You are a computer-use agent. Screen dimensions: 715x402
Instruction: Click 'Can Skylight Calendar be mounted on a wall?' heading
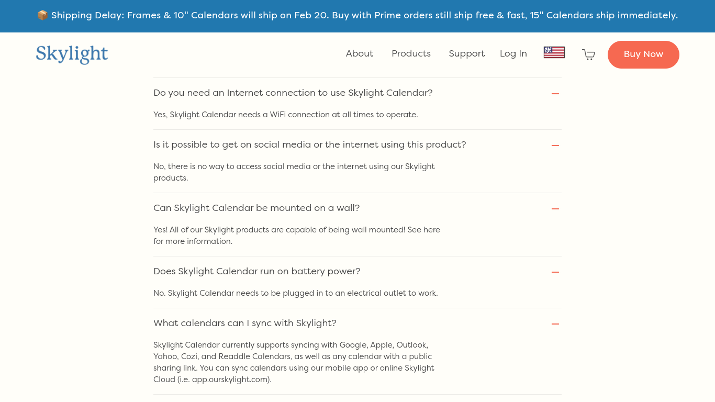click(256, 208)
